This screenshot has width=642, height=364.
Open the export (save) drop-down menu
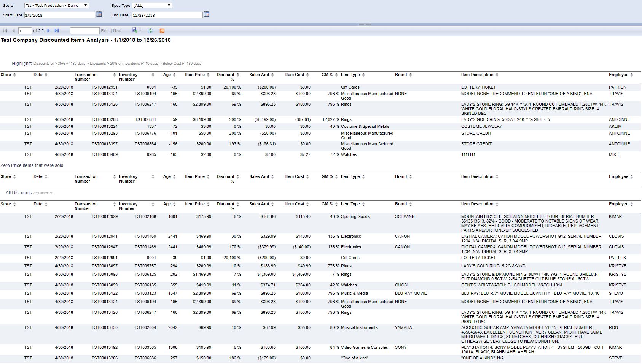coord(136,30)
